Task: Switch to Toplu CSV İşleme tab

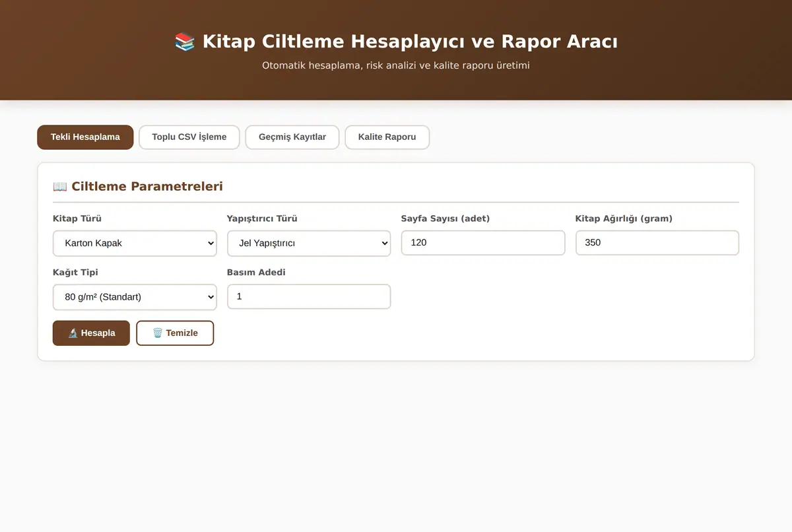Action: tap(189, 137)
